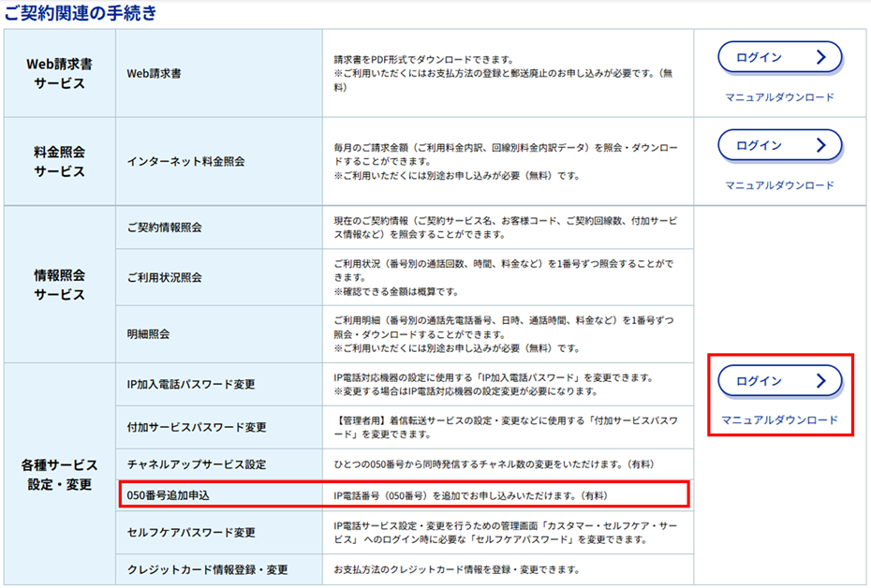Click the description about カスタマー・セルフケア・サービス
Screen dimensions: 871x588
coord(506,533)
